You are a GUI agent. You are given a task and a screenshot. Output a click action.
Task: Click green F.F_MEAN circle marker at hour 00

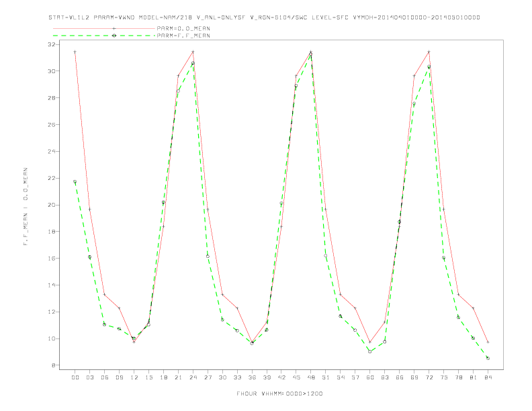coord(75,182)
